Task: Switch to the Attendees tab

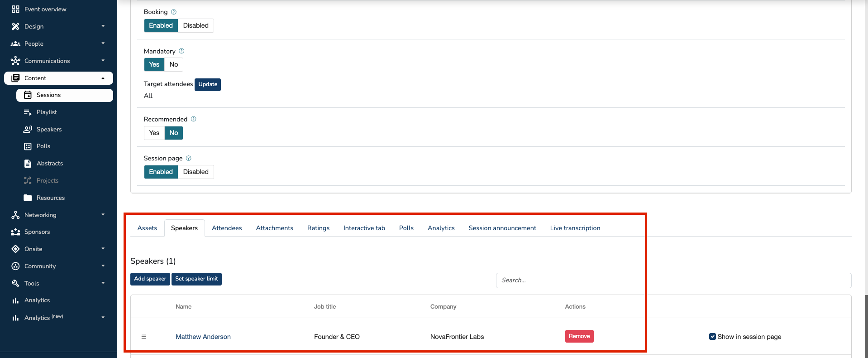Action: 227,228
